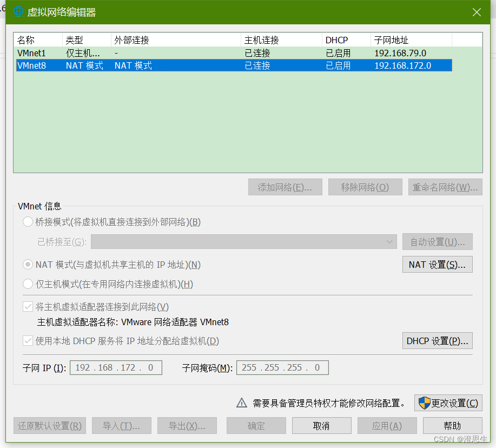Toggle 使用本地 DHCP 服务 checkbox
Viewport: 496px width, 448px height.
coord(28,341)
